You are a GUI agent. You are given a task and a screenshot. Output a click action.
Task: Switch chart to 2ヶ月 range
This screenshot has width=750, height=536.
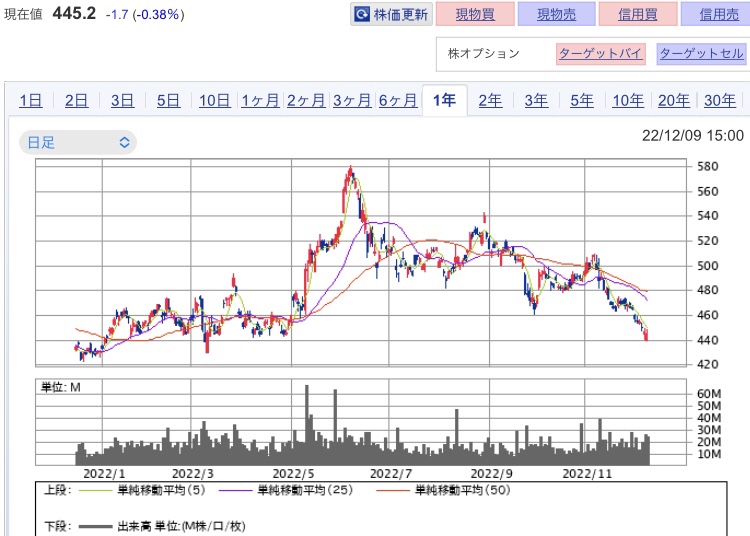pos(306,101)
